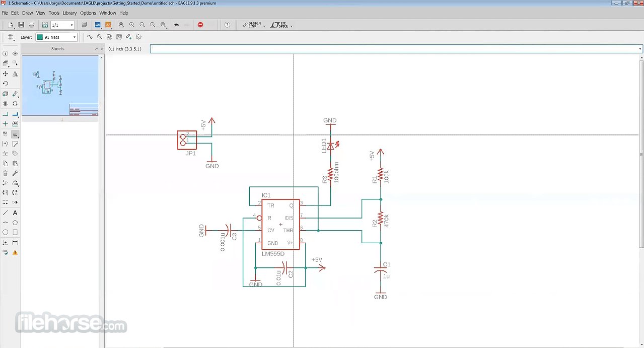Select the Value tool (10k icon)
The height and width of the screenshot is (348, 644).
click(x=15, y=134)
